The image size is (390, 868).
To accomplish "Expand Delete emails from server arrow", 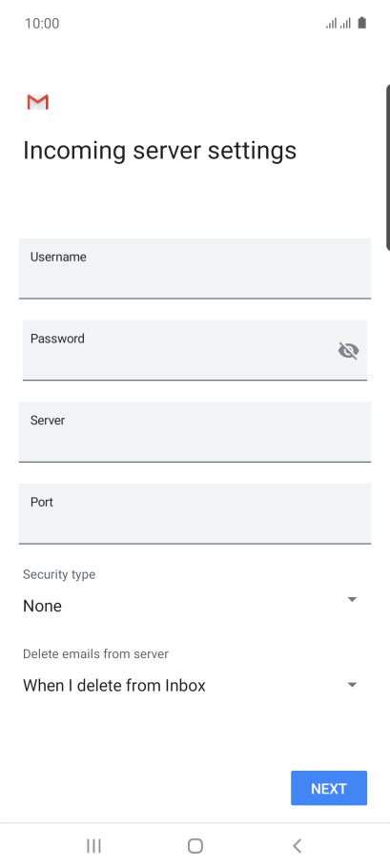I will (352, 685).
